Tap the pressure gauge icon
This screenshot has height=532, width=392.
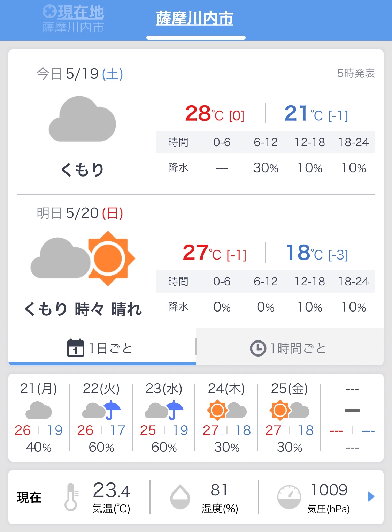[x=289, y=497]
